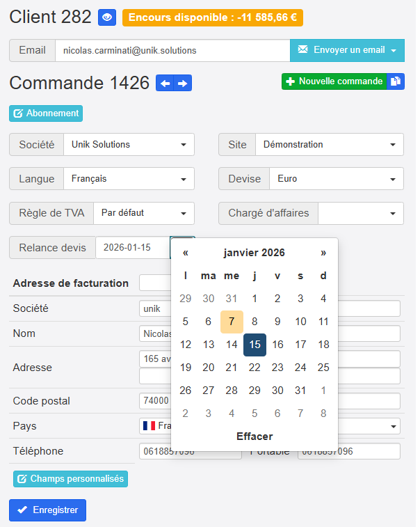Click the Email address input field

[172, 50]
